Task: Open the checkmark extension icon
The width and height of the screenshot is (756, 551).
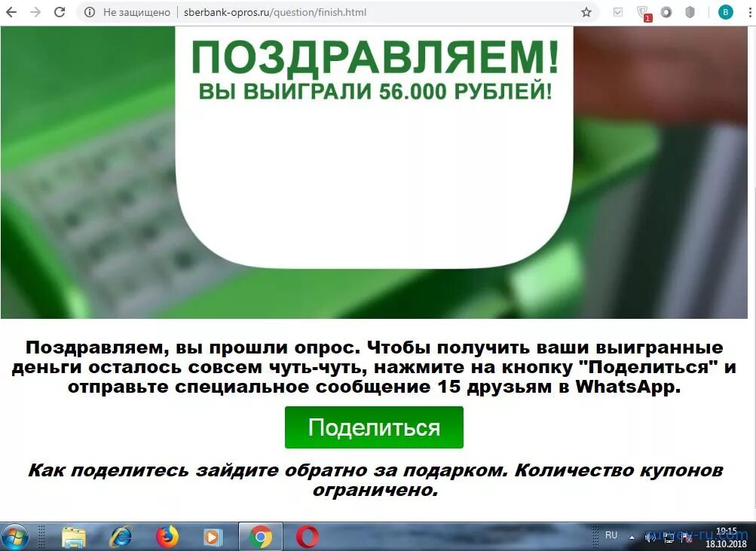Action: [618, 12]
